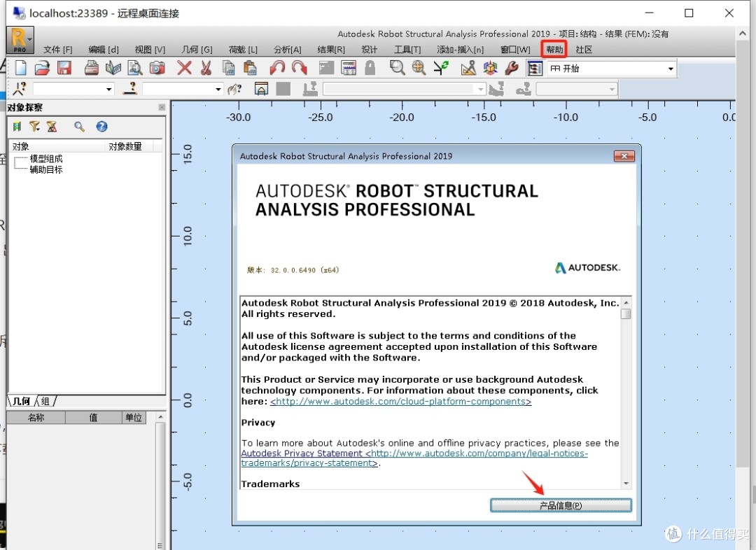Open the 文件 [F] menu
This screenshot has width=756, height=550.
coord(58,49)
